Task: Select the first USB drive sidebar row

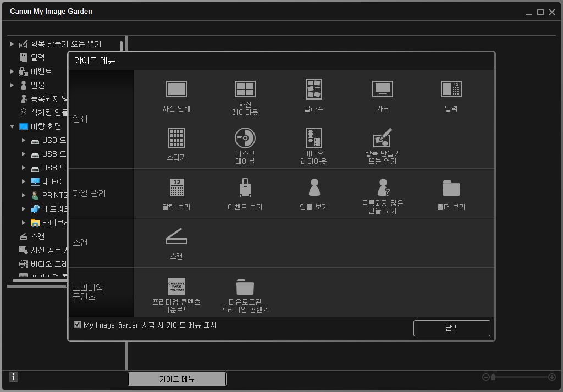Action: click(x=48, y=140)
